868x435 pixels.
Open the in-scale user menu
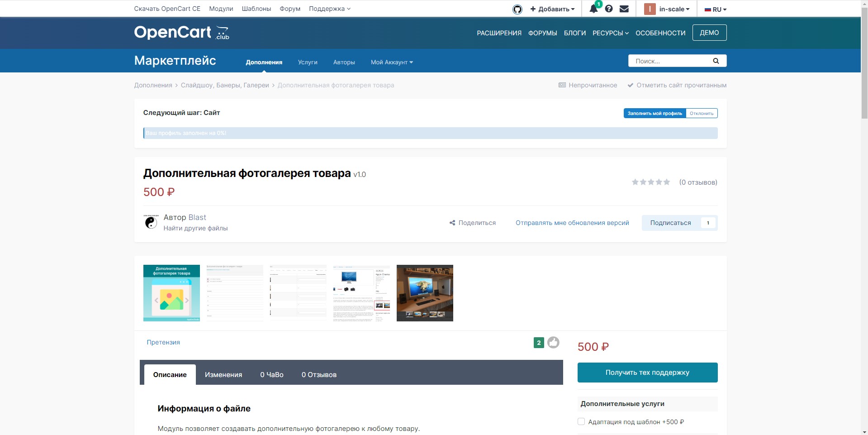[674, 9]
